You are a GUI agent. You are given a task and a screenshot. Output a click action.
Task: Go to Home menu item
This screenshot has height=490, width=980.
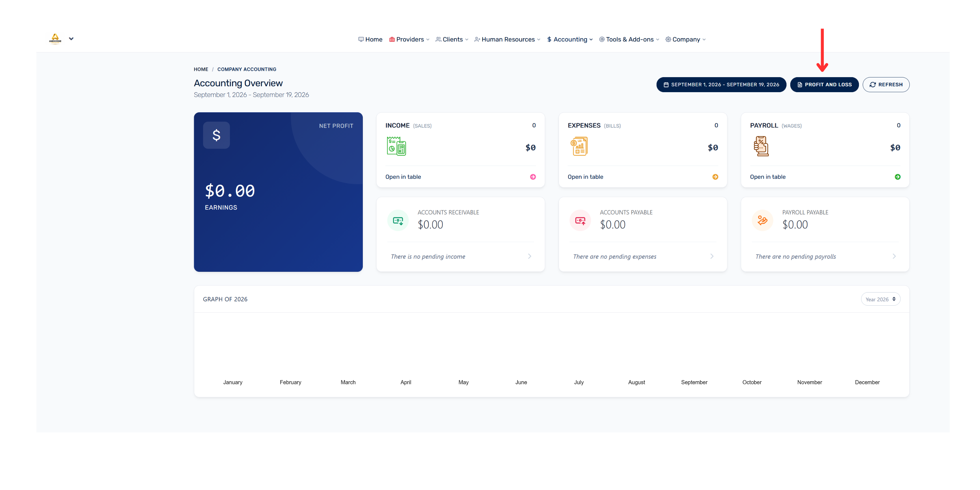(x=370, y=39)
